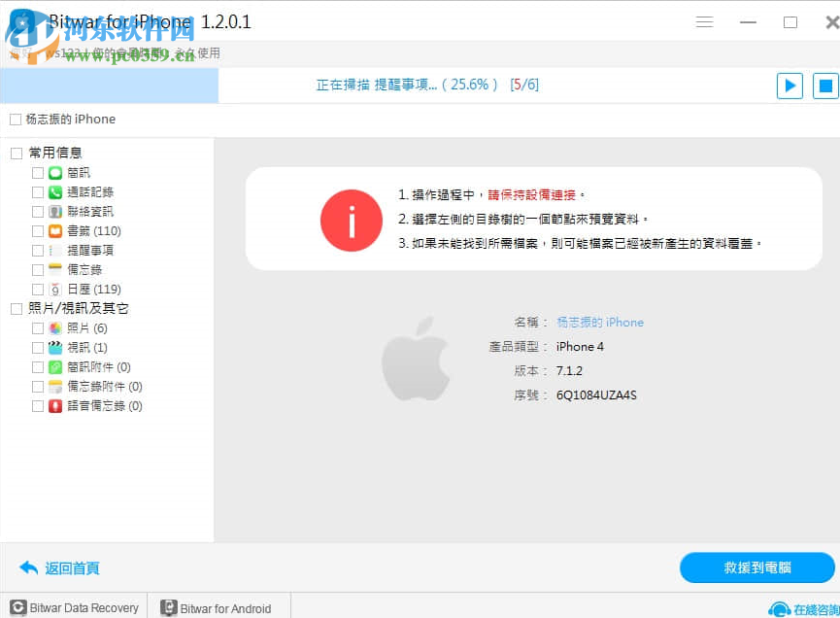Image resolution: width=840 pixels, height=618 pixels.
Task: Tick the 備忘錄 notes checkbox
Action: [x=38, y=269]
